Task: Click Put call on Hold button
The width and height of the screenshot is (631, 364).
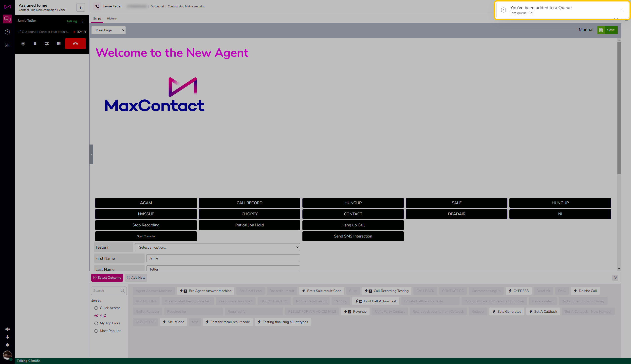Action: click(249, 225)
